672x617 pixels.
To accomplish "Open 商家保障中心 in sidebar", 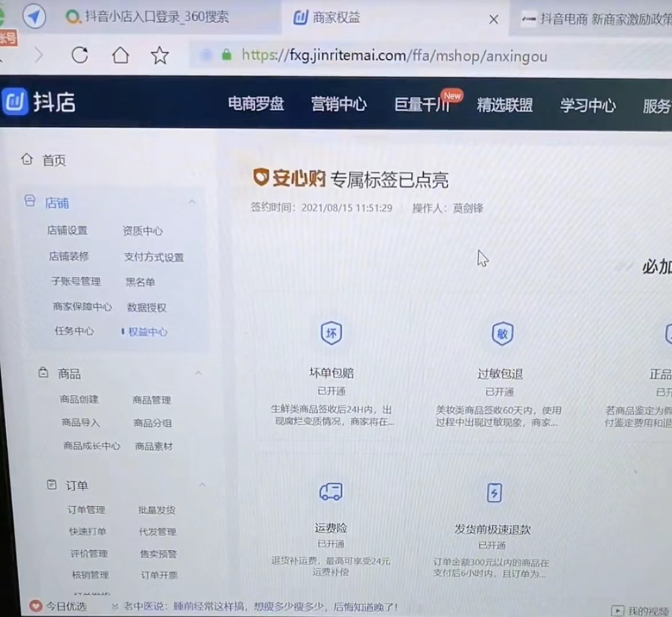I will tap(82, 306).
